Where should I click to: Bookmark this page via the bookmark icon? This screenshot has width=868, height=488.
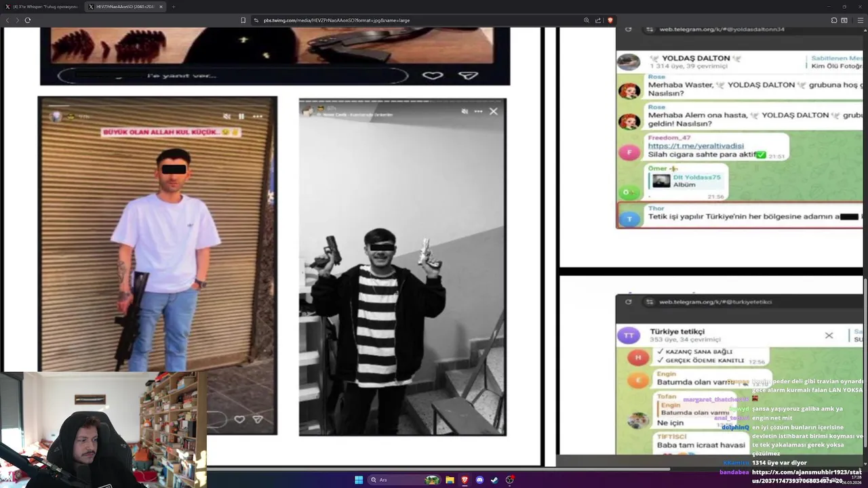click(243, 20)
